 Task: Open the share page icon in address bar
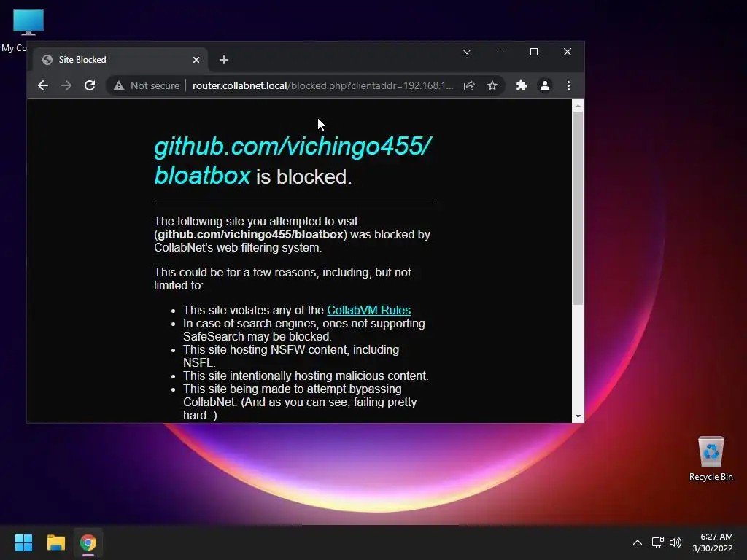click(x=469, y=86)
